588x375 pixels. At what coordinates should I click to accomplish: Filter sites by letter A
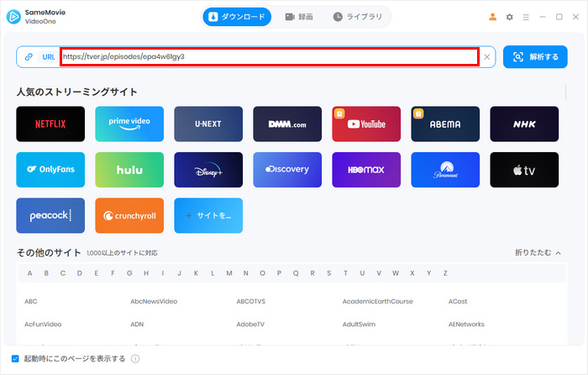pos(29,273)
